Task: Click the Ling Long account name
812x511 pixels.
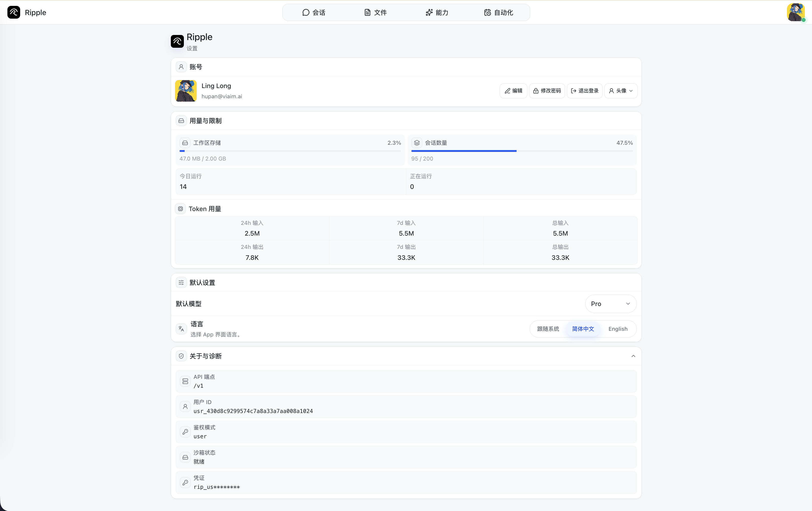Action: click(x=216, y=86)
